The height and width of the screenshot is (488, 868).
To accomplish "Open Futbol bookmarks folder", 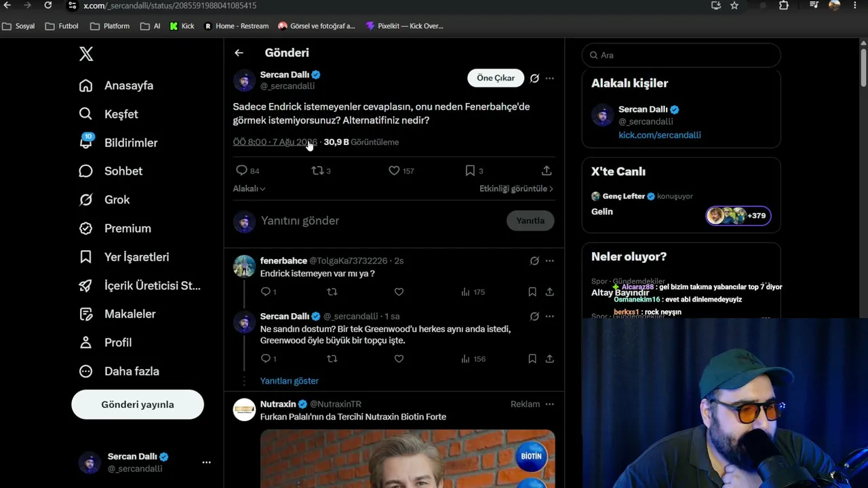I will pos(62,26).
